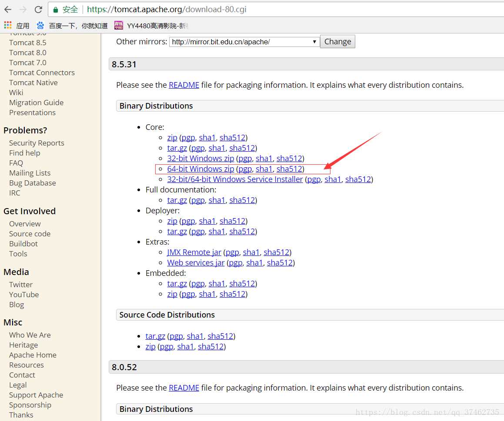Screen dimensions: 504x421
Task: Open the Apps grid bookmark icon
Action: click(8, 25)
